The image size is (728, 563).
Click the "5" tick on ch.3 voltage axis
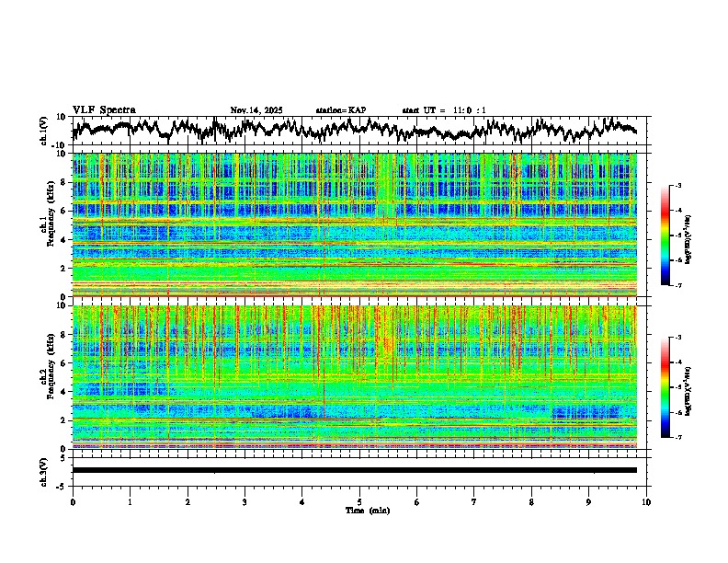[64, 458]
